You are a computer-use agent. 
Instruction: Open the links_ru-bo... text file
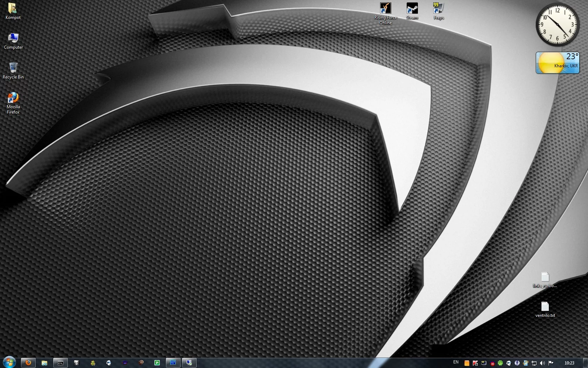click(545, 279)
